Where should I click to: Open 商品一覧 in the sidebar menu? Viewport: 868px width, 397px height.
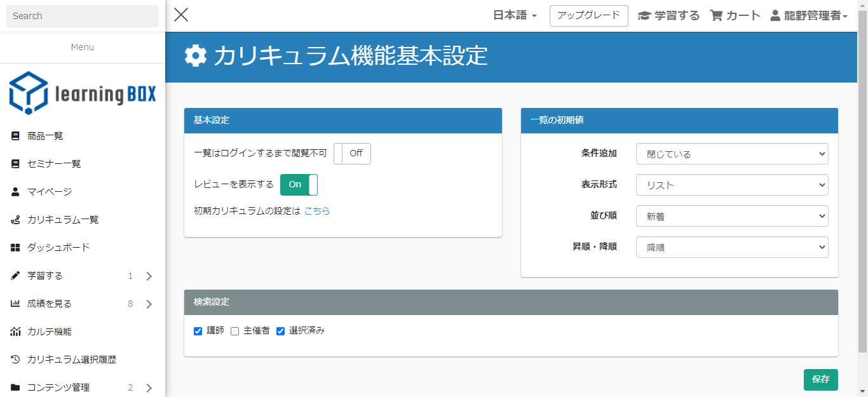point(45,136)
